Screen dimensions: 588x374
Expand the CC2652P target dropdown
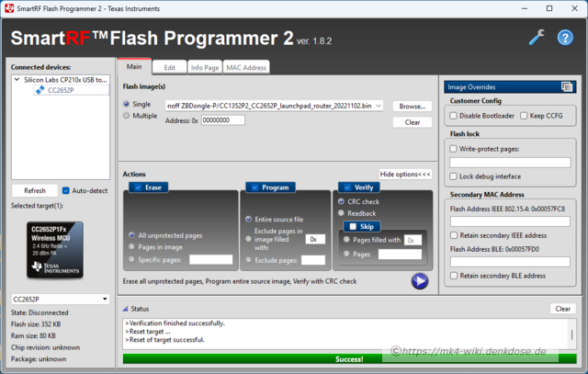(x=104, y=299)
